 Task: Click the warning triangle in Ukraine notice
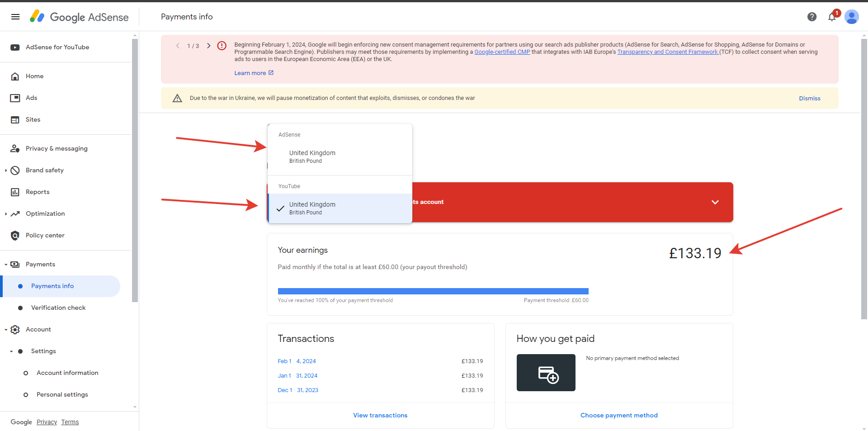tap(177, 98)
